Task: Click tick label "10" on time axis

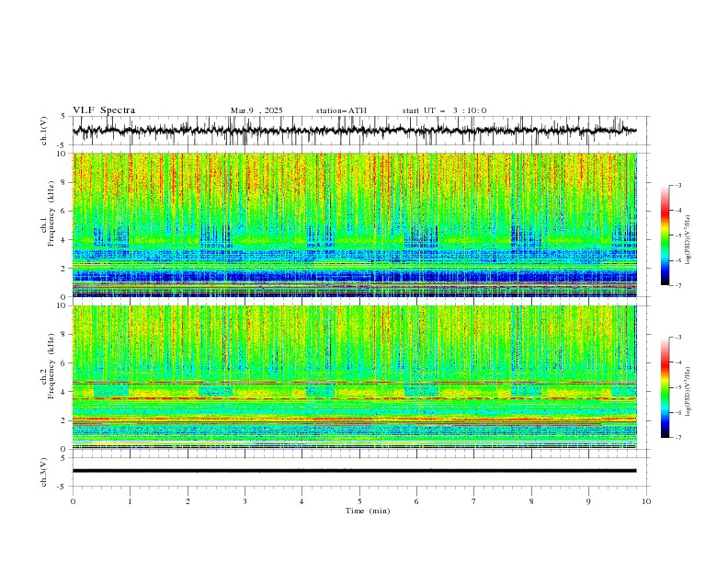Action: point(646,501)
